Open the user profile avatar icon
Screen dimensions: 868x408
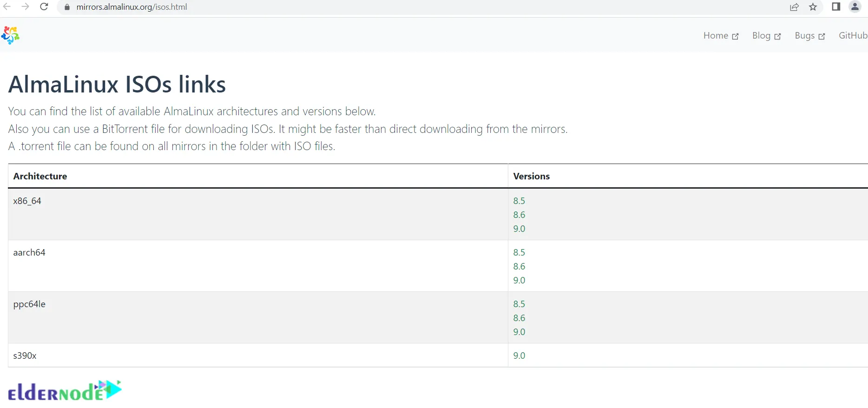click(855, 7)
